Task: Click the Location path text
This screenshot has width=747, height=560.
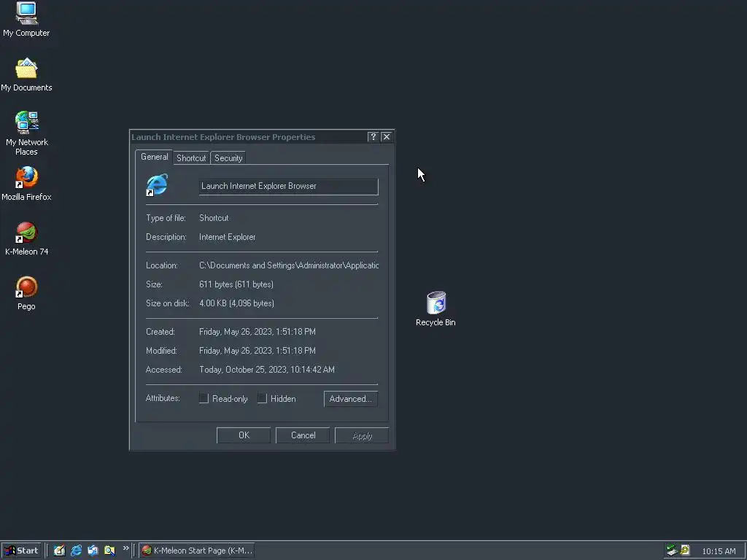Action: tap(289, 265)
